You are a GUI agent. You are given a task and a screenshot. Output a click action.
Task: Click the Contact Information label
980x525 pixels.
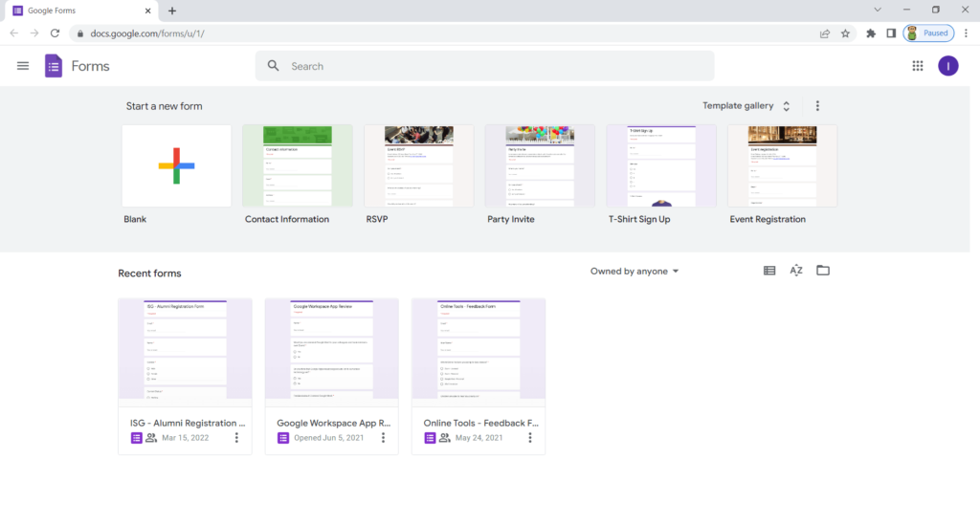click(287, 219)
